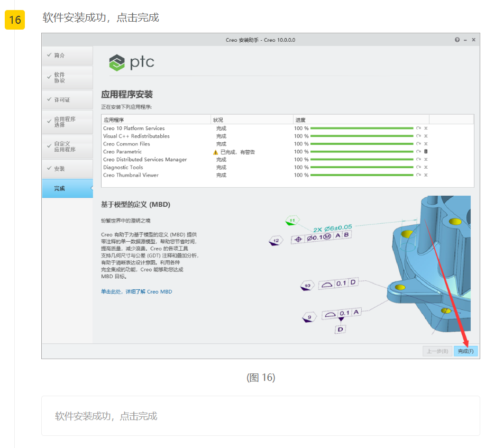The height and width of the screenshot is (448, 485).
Task: Select the Visual C++ Redistributables row name
Action: pyautogui.click(x=136, y=136)
